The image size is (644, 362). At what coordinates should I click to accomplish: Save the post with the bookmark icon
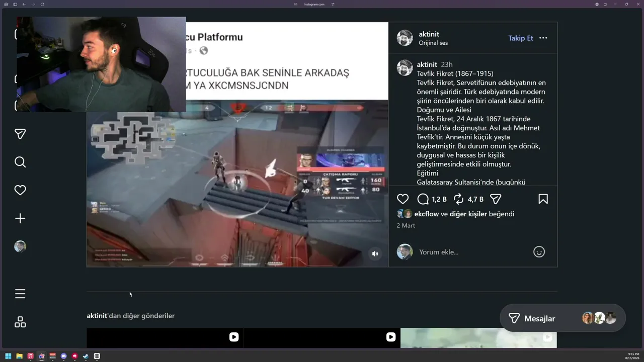(x=543, y=199)
